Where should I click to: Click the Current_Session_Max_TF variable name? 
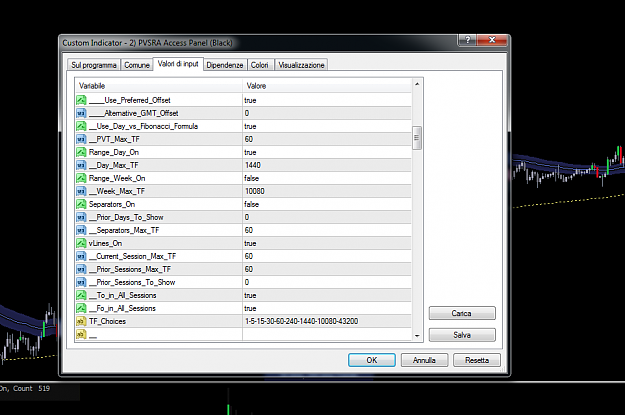[x=132, y=256]
